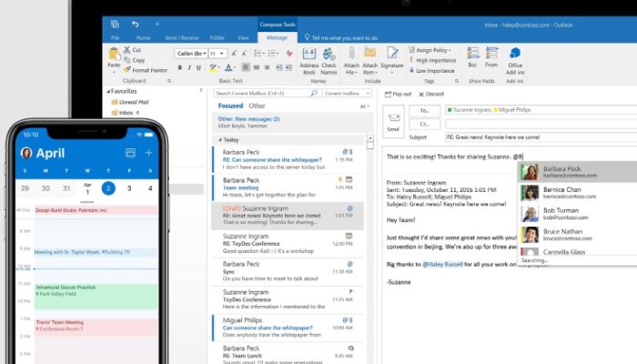
Task: Click the Attach File paperclip icon
Action: 351,53
